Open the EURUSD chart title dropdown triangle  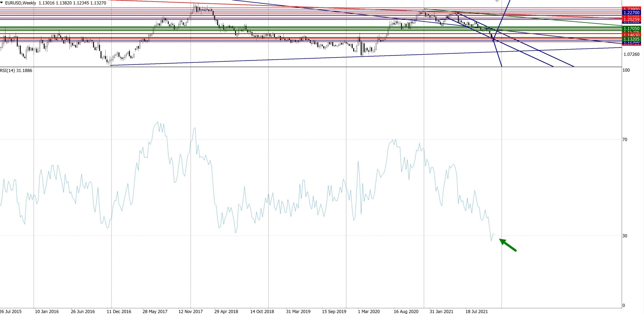pos(2,3)
